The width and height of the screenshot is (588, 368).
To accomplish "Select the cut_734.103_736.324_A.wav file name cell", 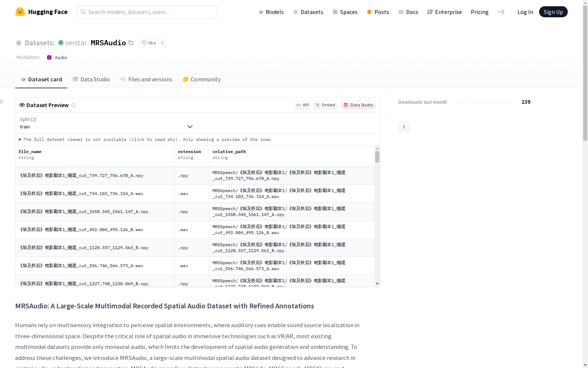I will click(x=95, y=194).
